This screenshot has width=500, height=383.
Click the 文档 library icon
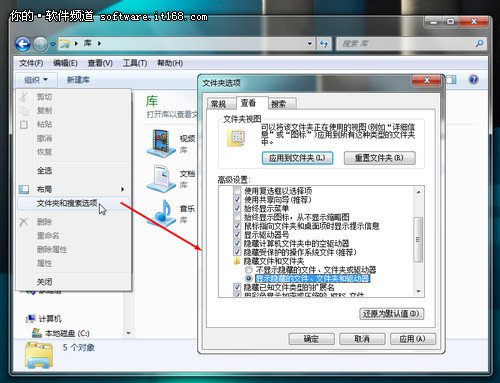pyautogui.click(x=161, y=178)
